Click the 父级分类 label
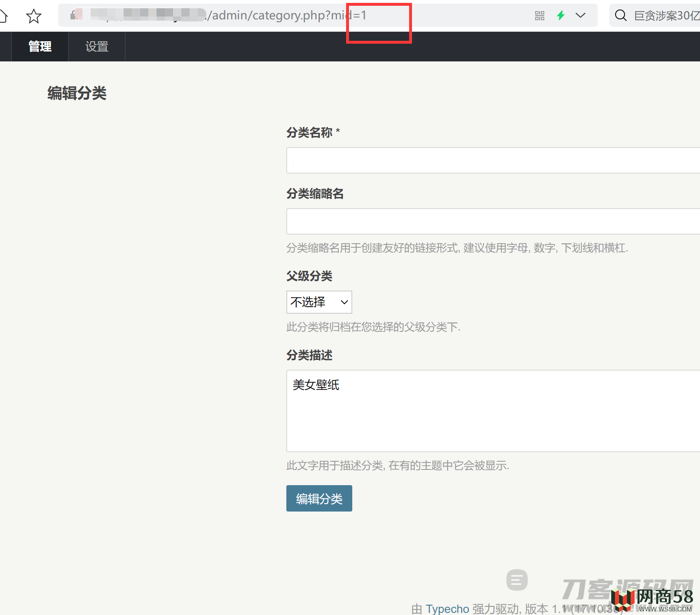 309,276
